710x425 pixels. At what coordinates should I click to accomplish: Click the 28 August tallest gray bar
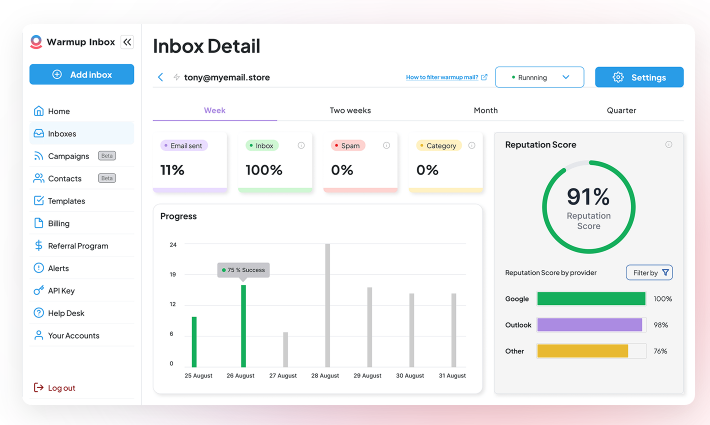(327, 306)
